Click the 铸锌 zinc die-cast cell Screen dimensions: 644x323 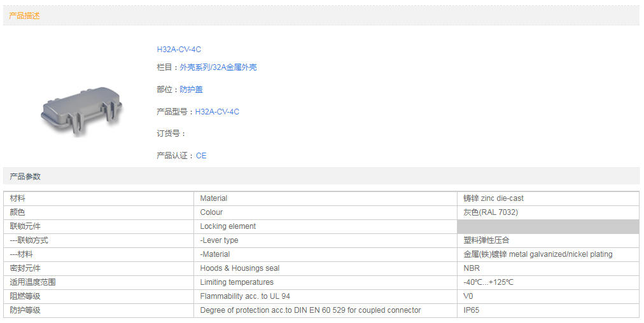(494, 198)
